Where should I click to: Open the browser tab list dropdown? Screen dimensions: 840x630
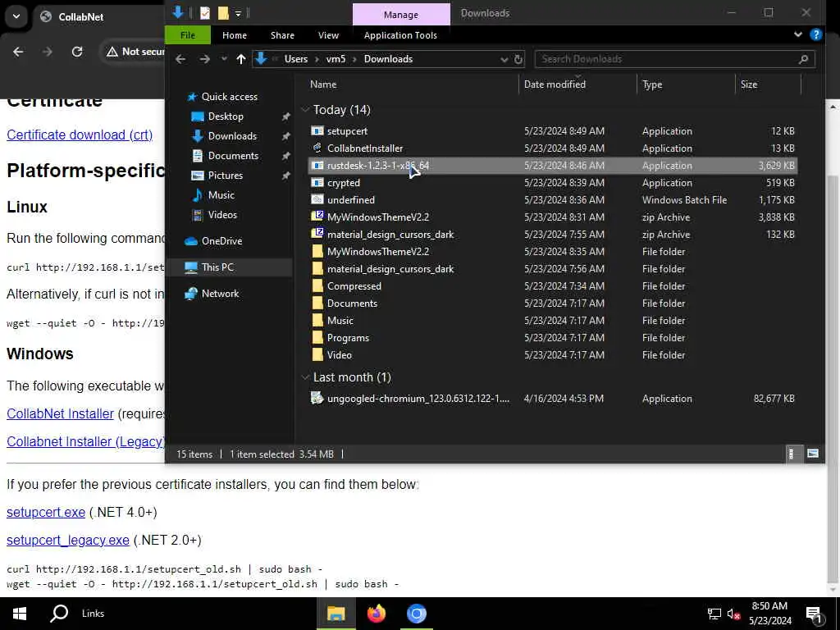pos(16,16)
